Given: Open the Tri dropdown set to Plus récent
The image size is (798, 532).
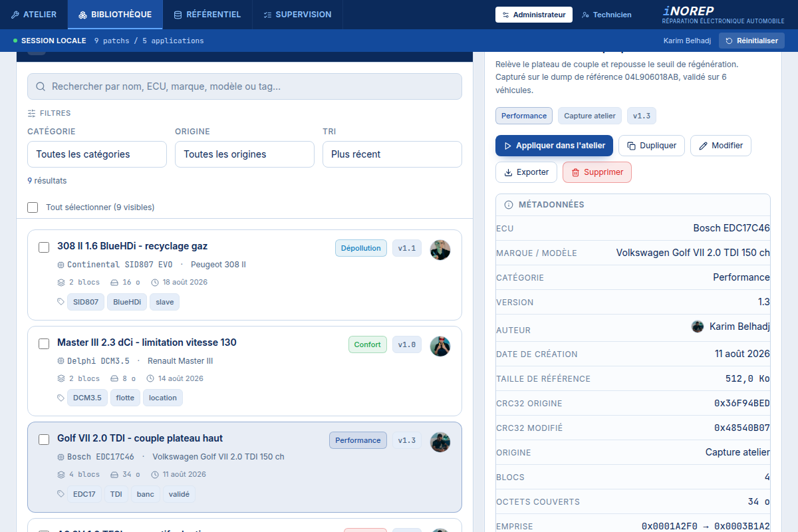Looking at the screenshot, I should (x=392, y=154).
